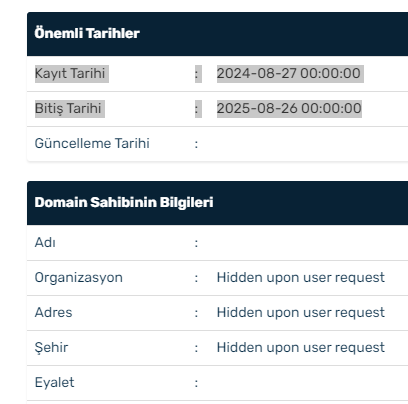This screenshot has width=408, height=404.
Task: Click the Adres label
Action: 53,312
